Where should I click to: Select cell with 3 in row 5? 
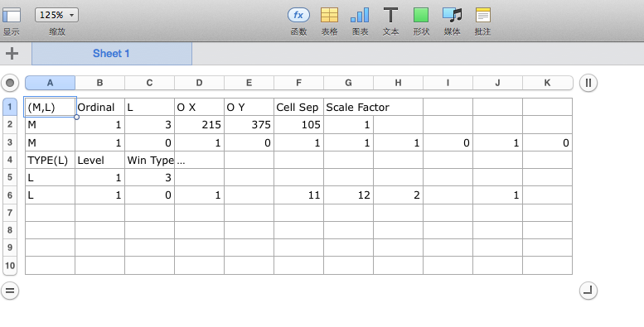[149, 177]
